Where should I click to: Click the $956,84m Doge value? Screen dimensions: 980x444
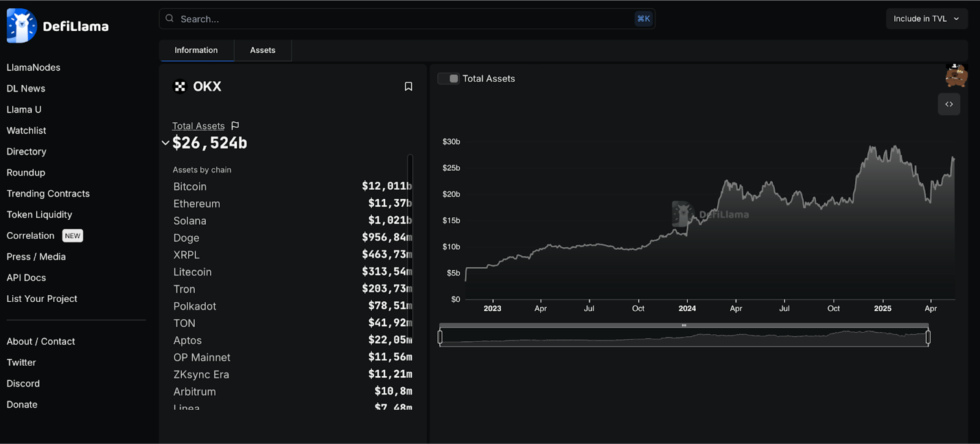387,237
